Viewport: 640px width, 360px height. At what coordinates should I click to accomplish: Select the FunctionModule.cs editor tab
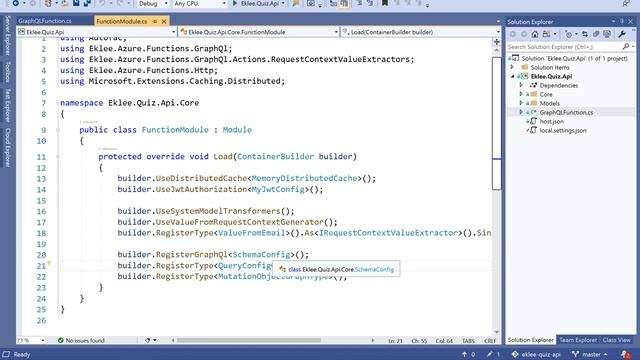click(122, 21)
